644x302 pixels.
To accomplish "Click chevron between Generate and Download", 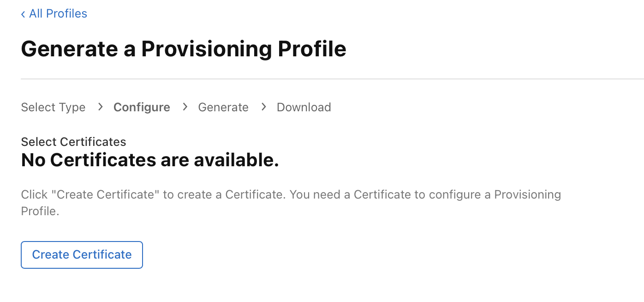I will coord(263,107).
